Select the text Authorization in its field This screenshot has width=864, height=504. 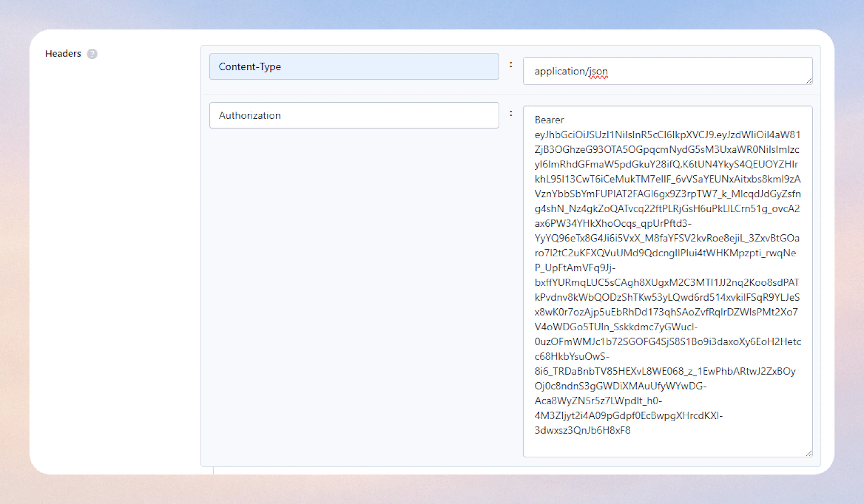point(250,115)
